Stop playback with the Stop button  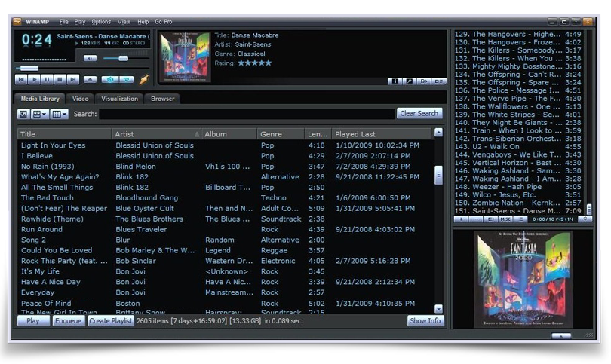click(59, 78)
